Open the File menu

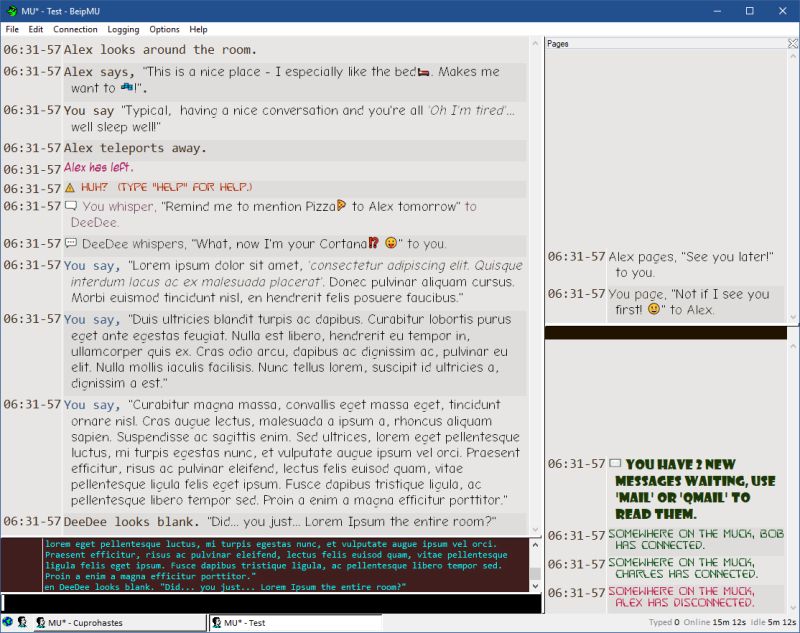click(x=12, y=29)
